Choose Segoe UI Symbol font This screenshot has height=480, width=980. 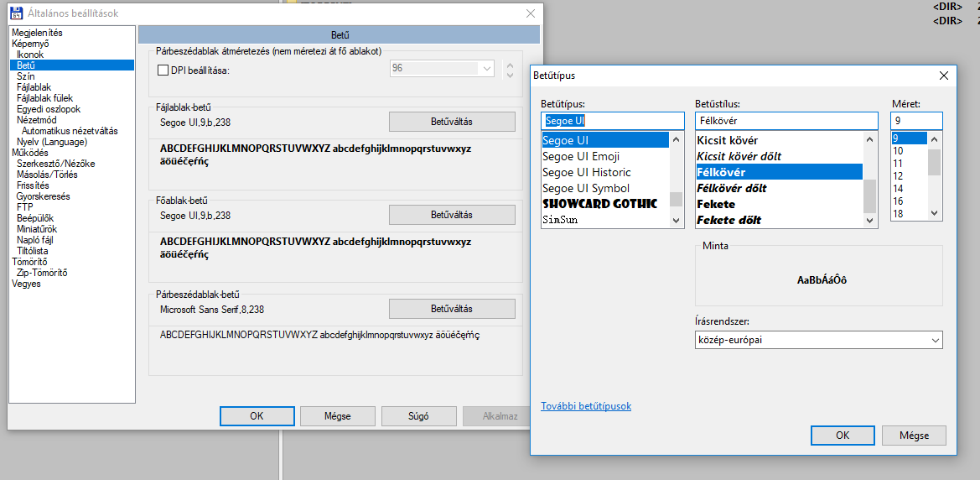586,188
